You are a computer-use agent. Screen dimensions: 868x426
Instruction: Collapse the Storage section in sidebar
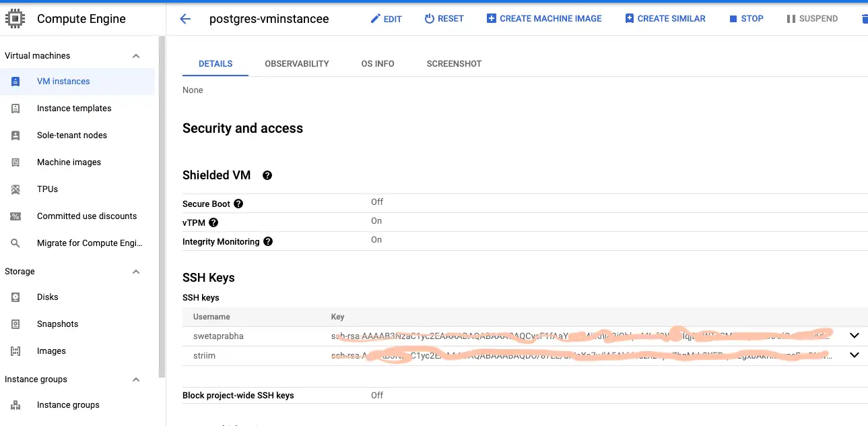136,272
